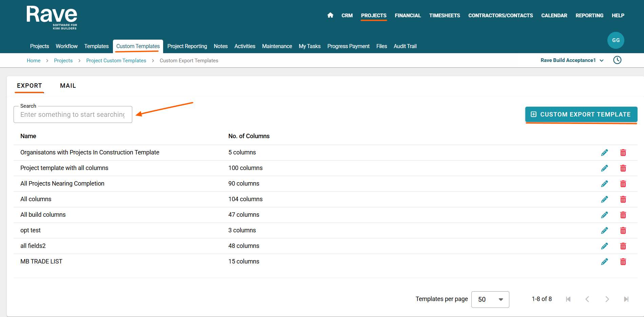Click the GG user avatar
The width and height of the screenshot is (644, 317).
[x=616, y=40]
